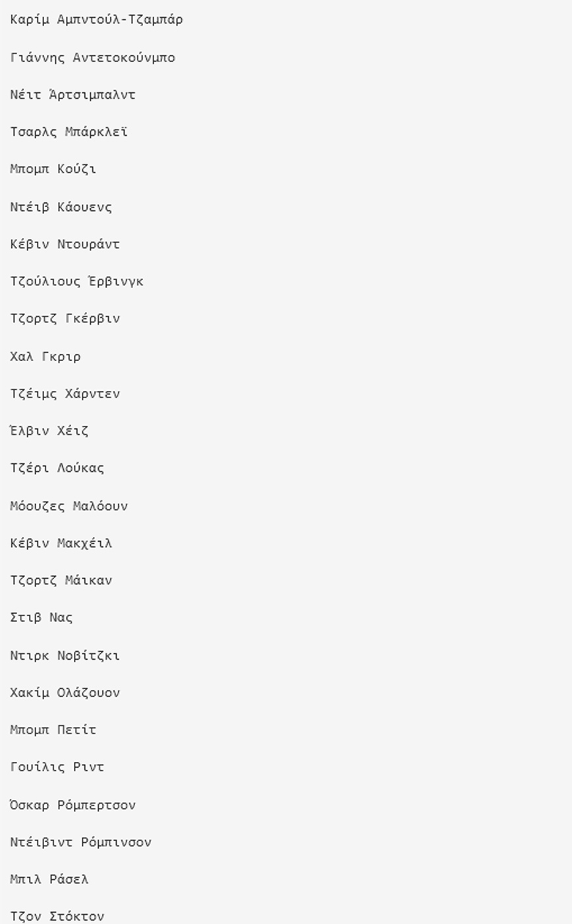Click the Τζούλιους Έρβινγκ entry
This screenshot has height=924, width=572.
click(x=76, y=281)
